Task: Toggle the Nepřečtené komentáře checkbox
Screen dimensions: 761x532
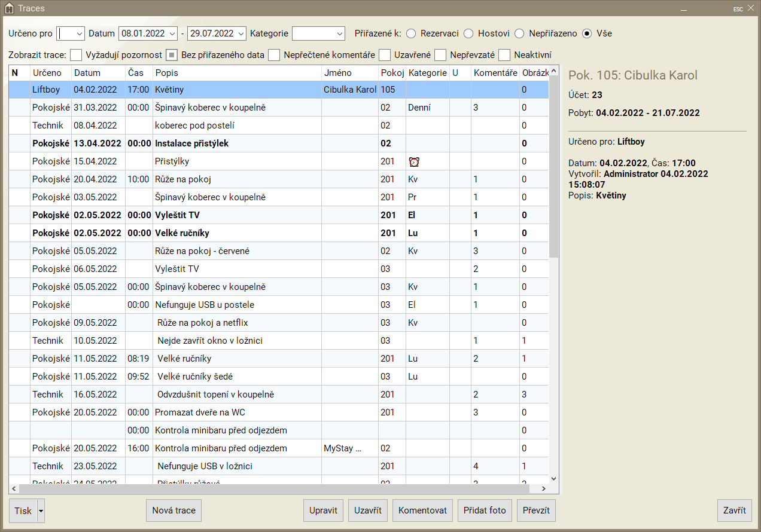Action: [x=274, y=55]
